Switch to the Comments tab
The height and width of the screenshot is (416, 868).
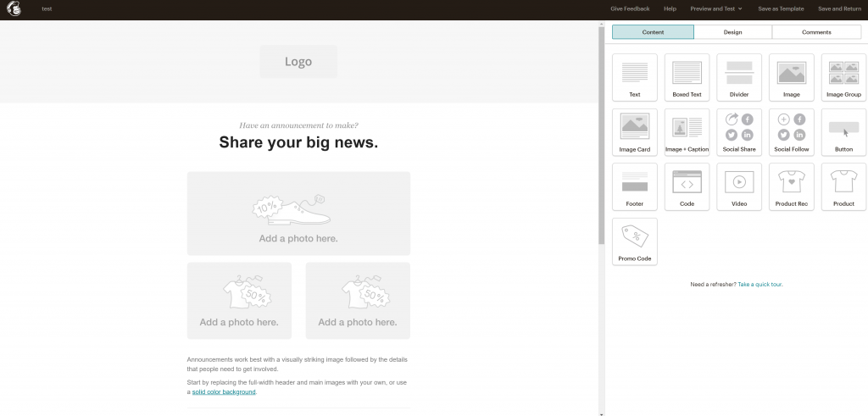point(816,32)
